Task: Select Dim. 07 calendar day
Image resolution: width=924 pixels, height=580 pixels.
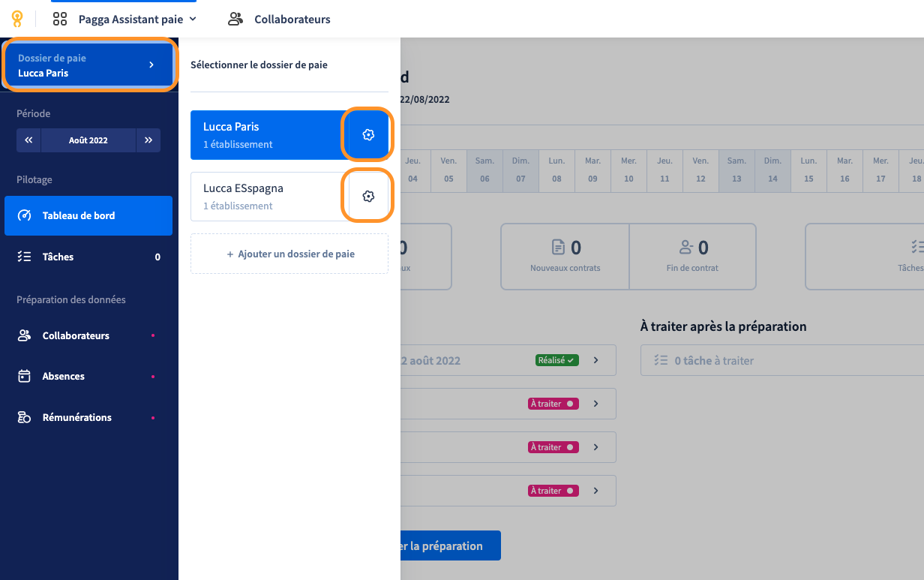Action: [520, 170]
